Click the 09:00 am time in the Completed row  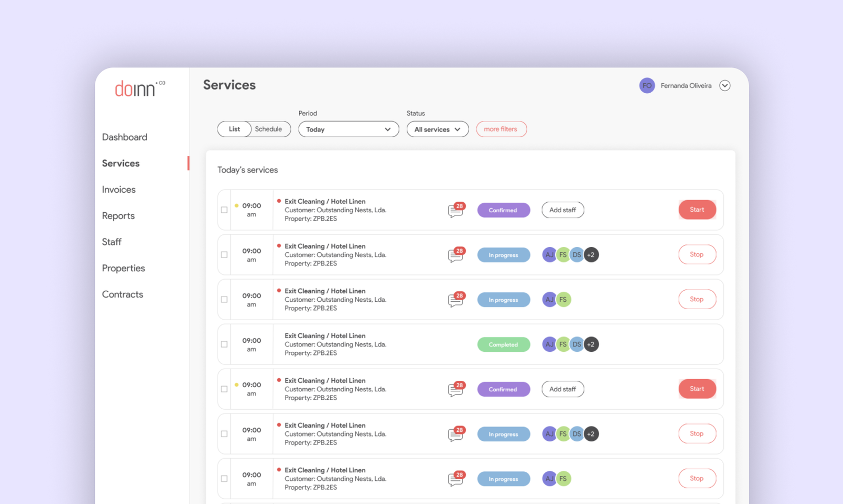(x=252, y=344)
